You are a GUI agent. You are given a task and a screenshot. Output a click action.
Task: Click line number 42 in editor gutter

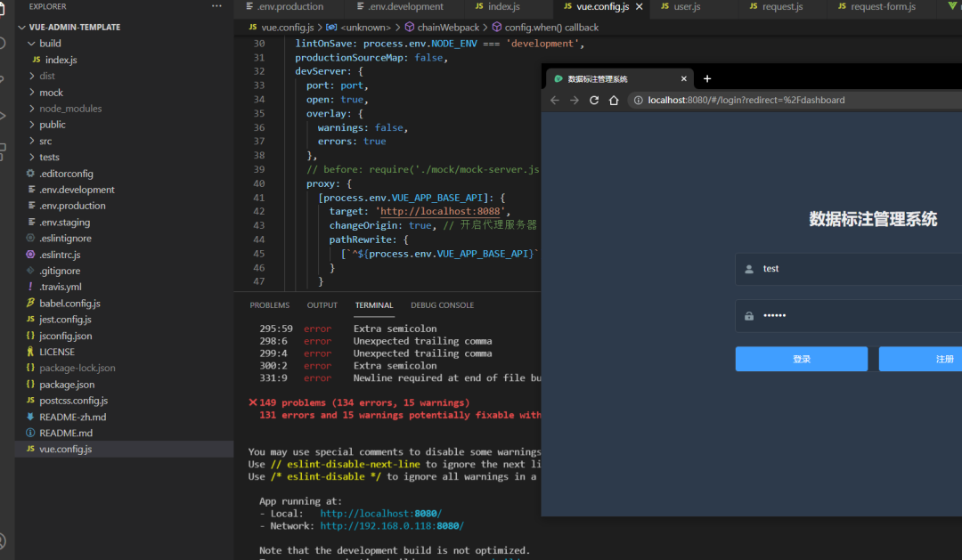[259, 211]
